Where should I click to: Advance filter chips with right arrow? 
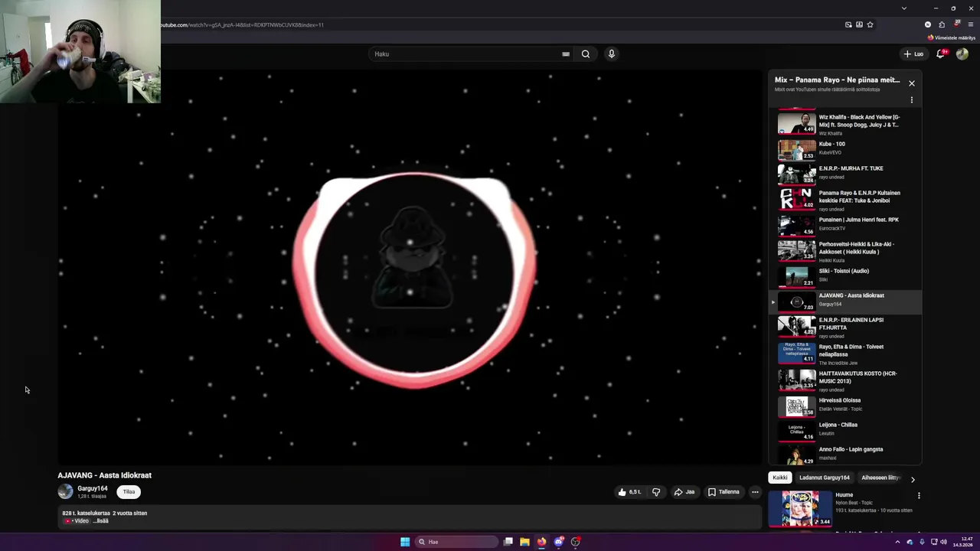click(913, 479)
